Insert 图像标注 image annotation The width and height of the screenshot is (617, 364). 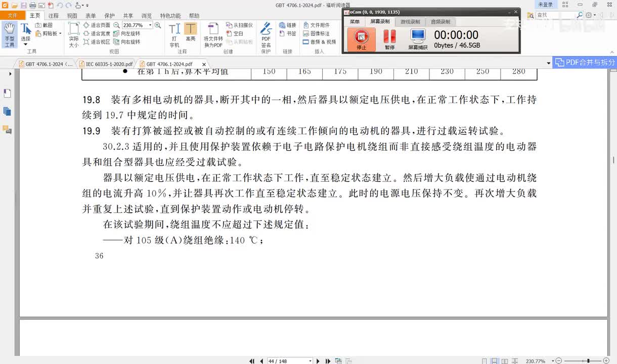click(317, 33)
